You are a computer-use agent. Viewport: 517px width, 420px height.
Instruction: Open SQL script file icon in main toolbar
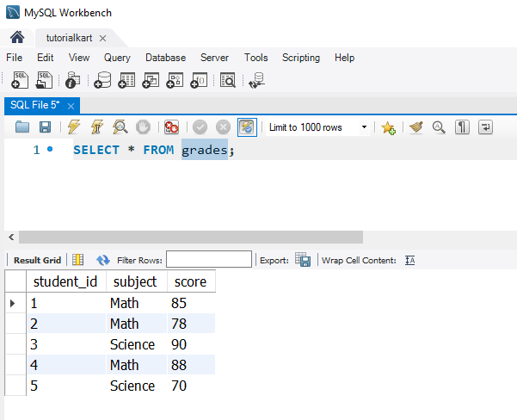pos(44,80)
